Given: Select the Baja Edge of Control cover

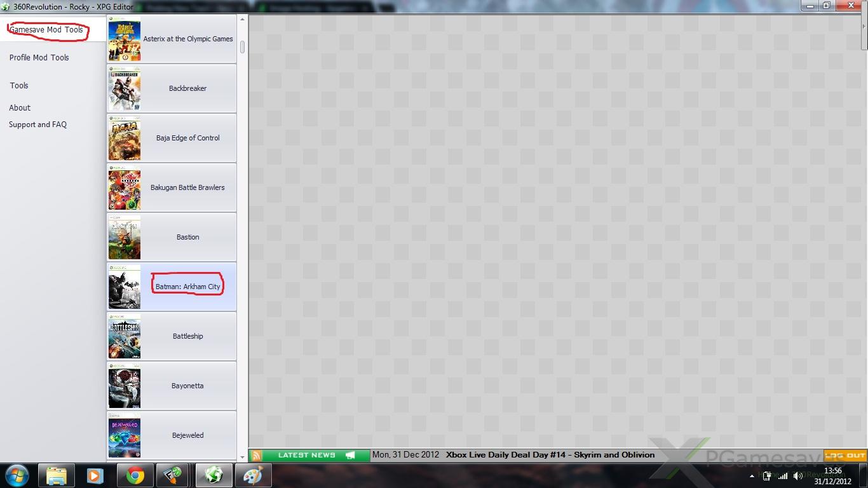Looking at the screenshot, I should pos(125,139).
